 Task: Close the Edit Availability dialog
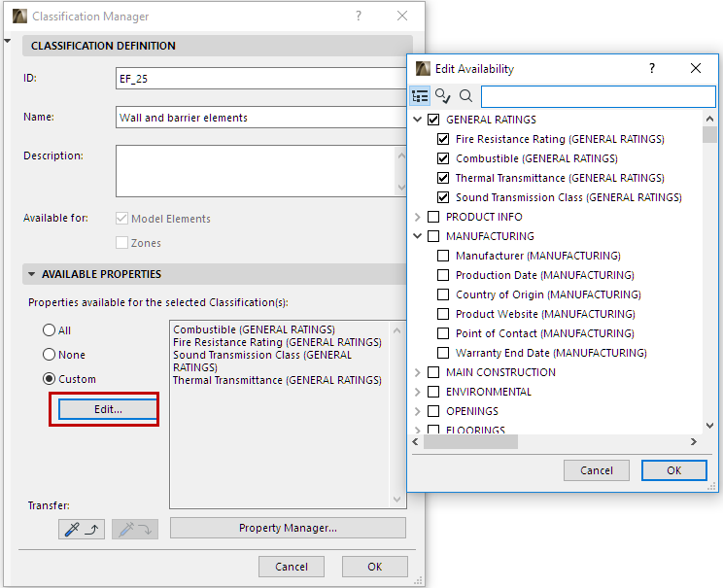[x=696, y=68]
